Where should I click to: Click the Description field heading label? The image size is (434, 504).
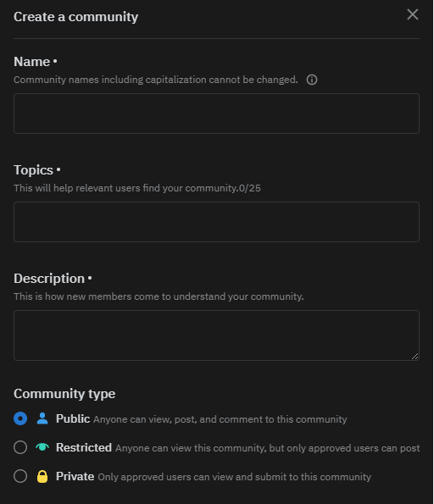click(49, 279)
